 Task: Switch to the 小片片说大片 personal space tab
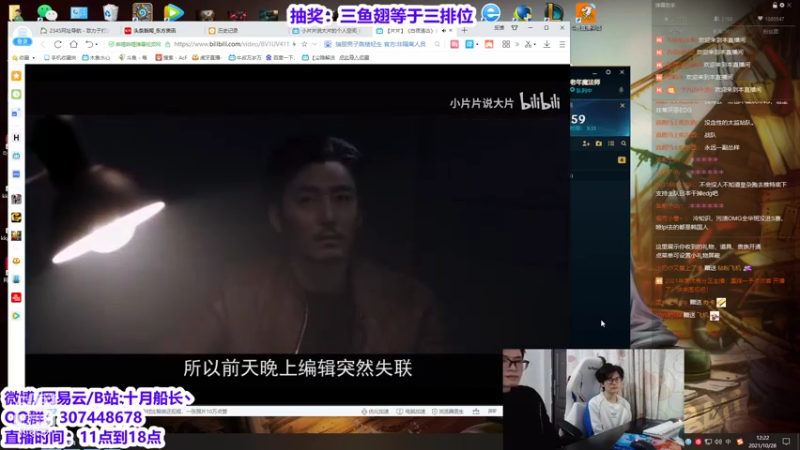coord(329,31)
